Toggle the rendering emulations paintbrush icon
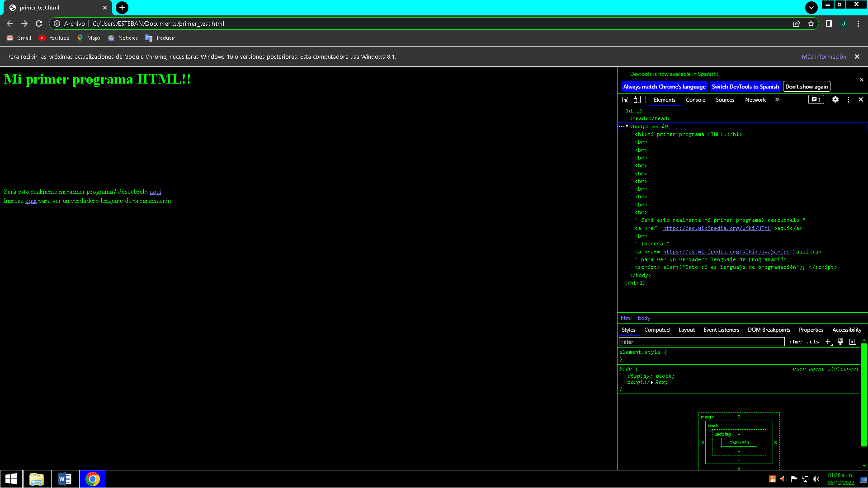Viewport: 868px width, 488px height. pos(840,342)
